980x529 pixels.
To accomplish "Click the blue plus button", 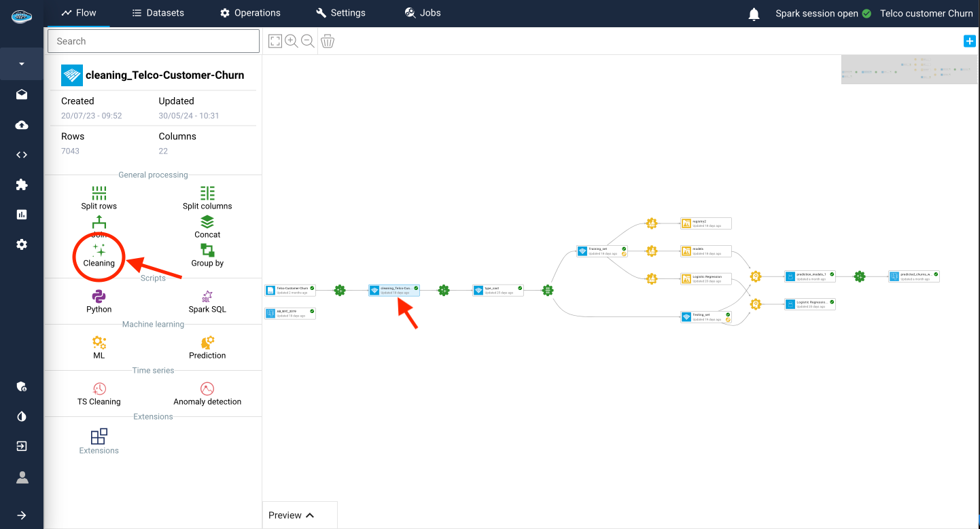I will [x=970, y=41].
